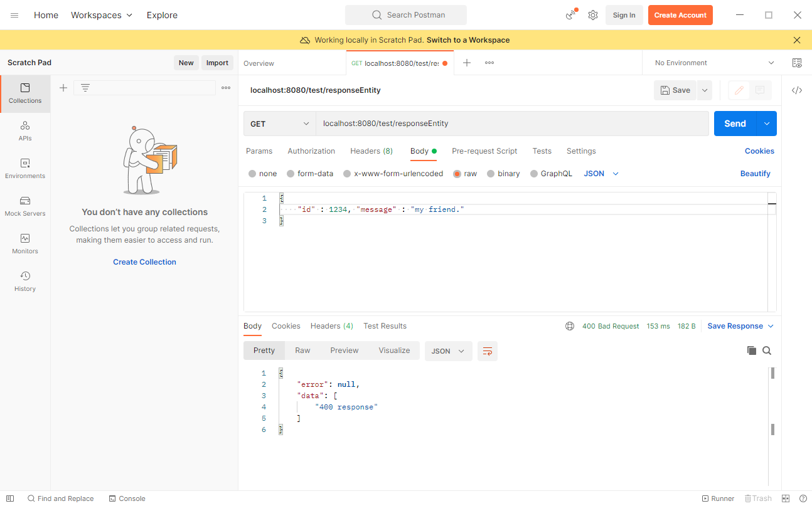Add a new request tab with plus
This screenshot has width=812, height=506.
pos(467,63)
